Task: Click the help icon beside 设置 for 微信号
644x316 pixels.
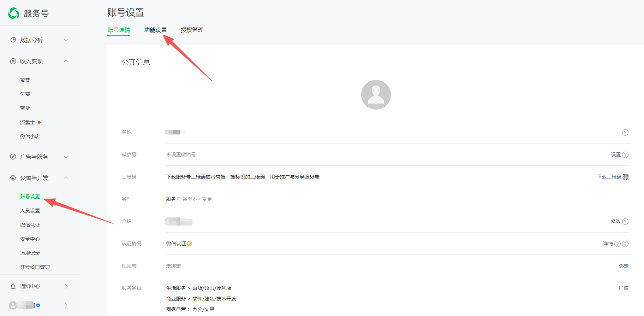Action: click(x=625, y=155)
